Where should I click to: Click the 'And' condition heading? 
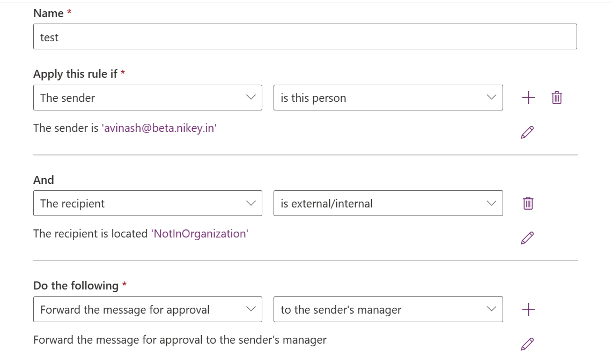tap(43, 180)
